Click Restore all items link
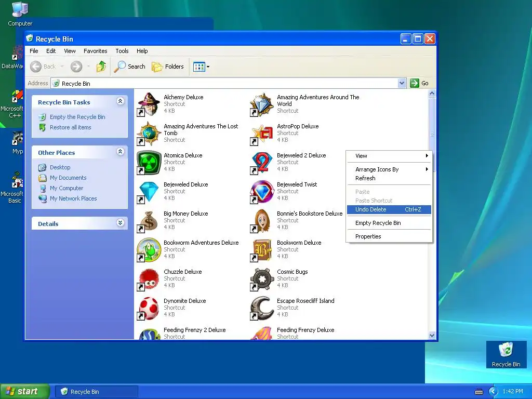 [70, 128]
